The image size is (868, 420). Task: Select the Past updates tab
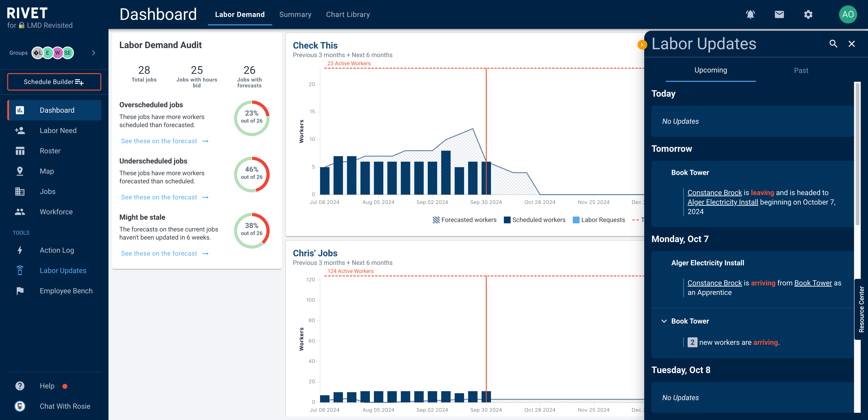[801, 70]
